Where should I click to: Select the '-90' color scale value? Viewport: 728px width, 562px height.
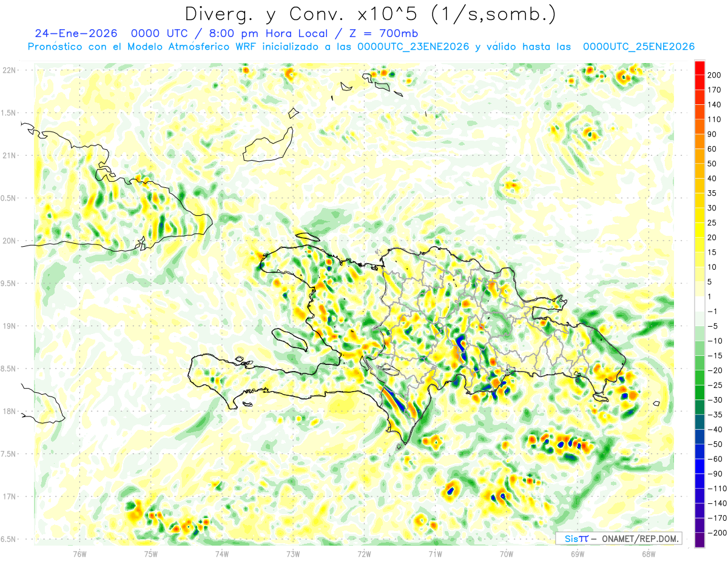715,474
